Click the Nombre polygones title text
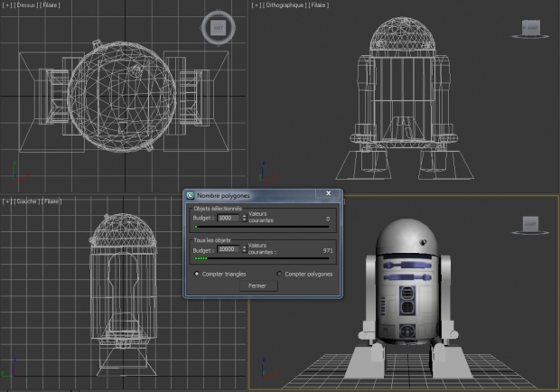The width and height of the screenshot is (560, 392). [x=223, y=196]
